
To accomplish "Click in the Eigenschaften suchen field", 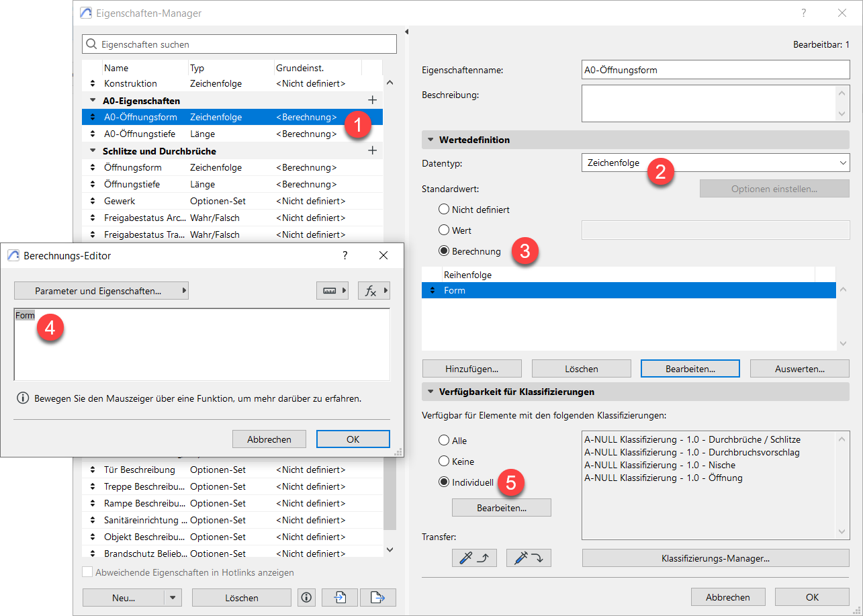I will coord(239,44).
